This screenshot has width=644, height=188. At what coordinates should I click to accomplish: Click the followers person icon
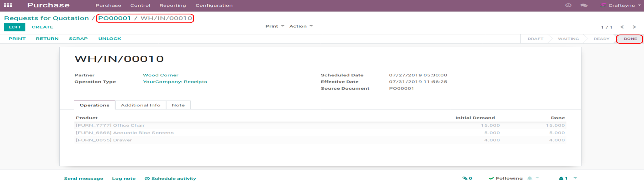561,178
